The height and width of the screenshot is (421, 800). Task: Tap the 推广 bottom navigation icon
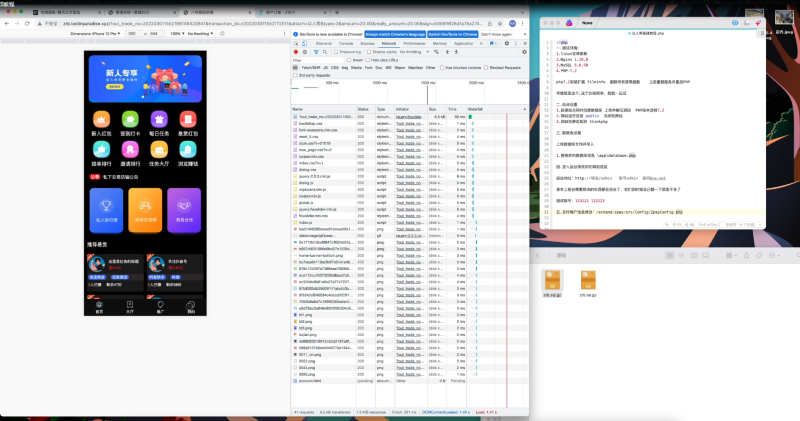coord(160,307)
